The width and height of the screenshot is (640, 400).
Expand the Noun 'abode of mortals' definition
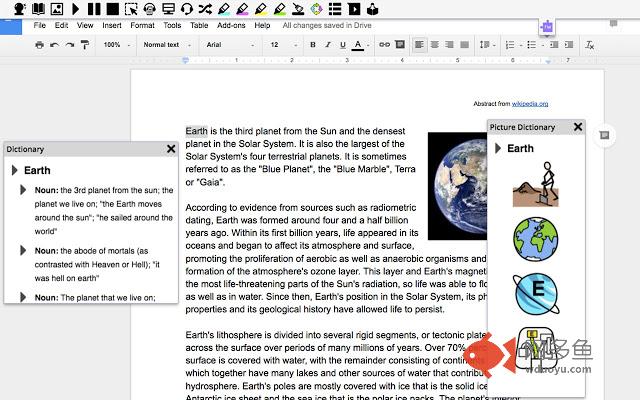(x=23, y=250)
